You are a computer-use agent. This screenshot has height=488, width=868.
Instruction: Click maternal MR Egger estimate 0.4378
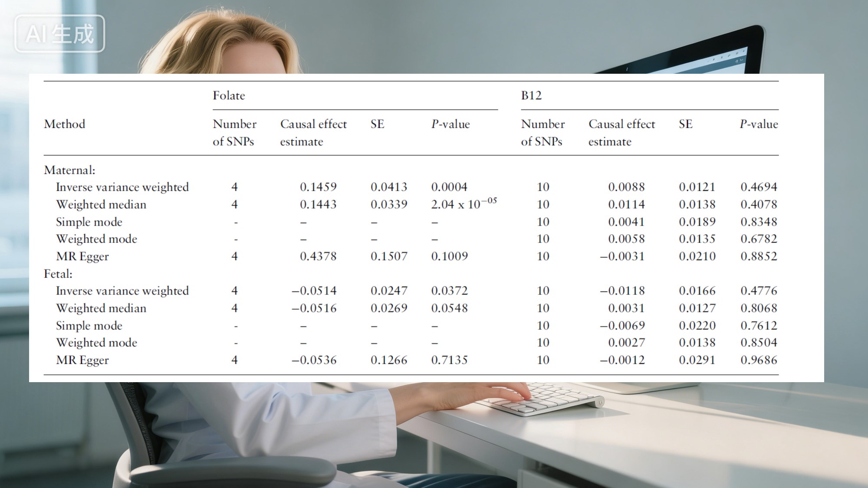click(318, 256)
